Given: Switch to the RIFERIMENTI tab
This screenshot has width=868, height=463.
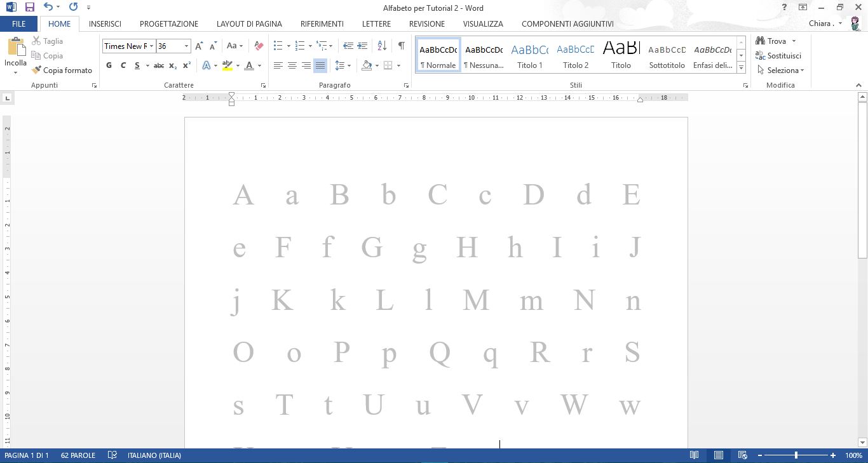Looking at the screenshot, I should click(x=322, y=23).
